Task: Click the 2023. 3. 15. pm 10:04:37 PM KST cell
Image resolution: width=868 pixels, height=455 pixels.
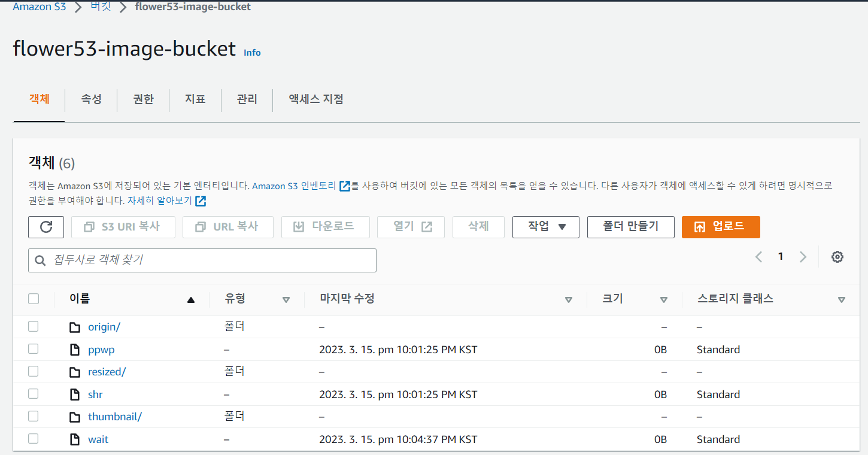Action: pyautogui.click(x=398, y=439)
